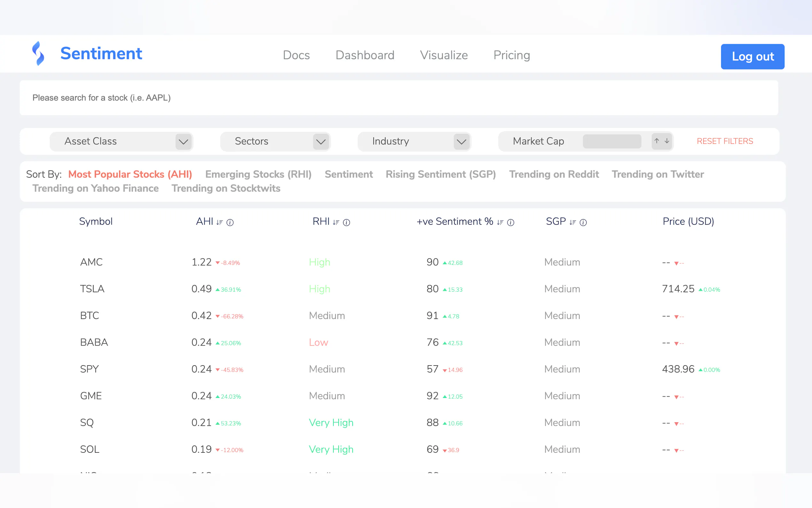Click the SGP column sort icon
This screenshot has width=812, height=508.
(573, 222)
